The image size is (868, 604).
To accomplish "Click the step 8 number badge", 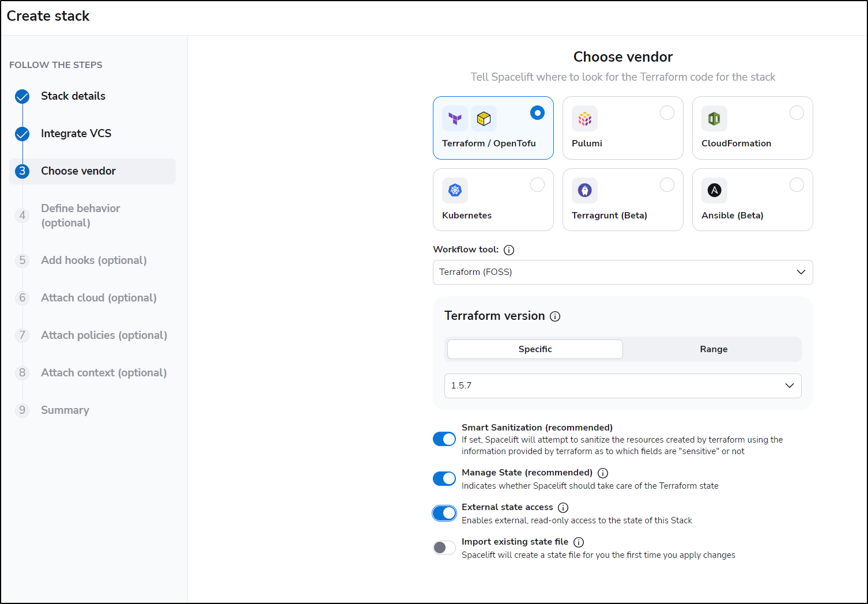I will pos(22,373).
